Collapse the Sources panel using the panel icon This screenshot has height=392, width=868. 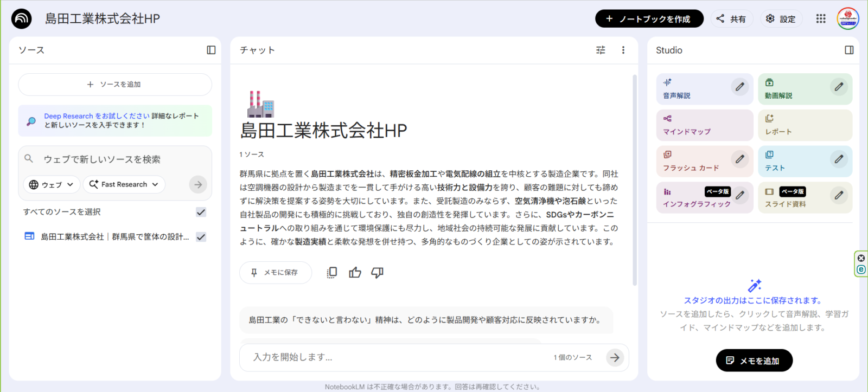point(211,50)
